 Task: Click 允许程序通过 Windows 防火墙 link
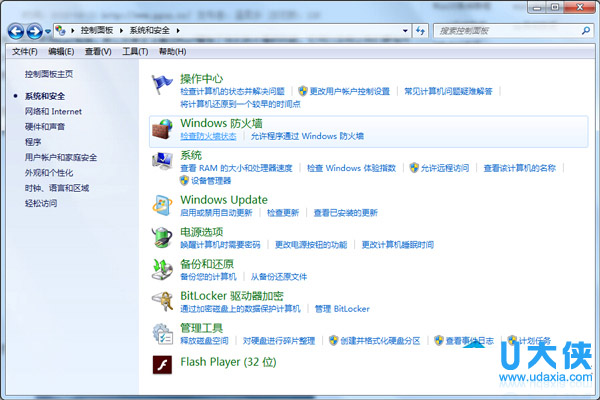point(307,136)
